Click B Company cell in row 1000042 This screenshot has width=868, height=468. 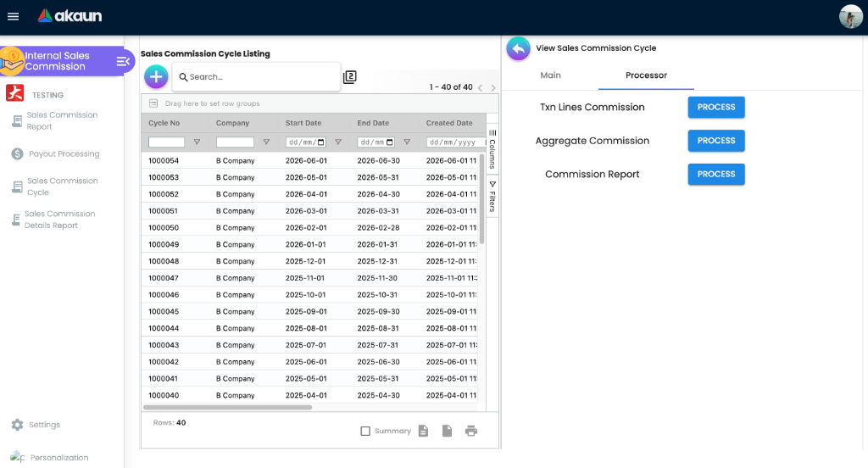236,362
